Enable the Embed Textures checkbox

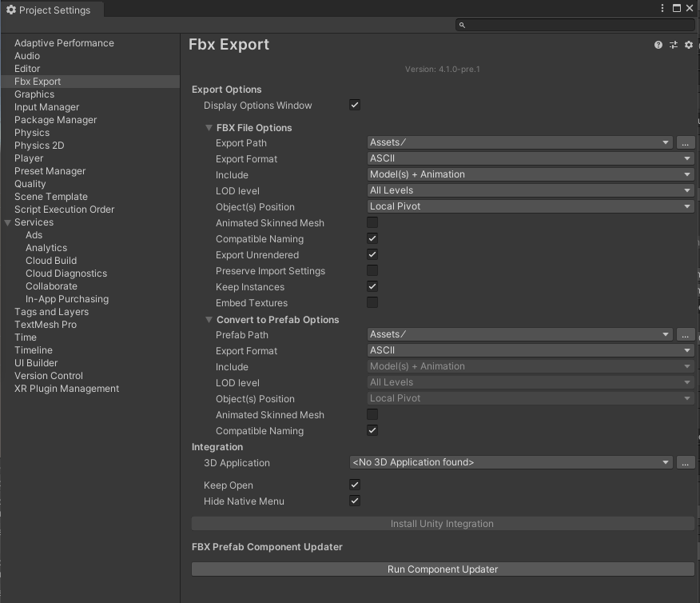[x=372, y=302]
